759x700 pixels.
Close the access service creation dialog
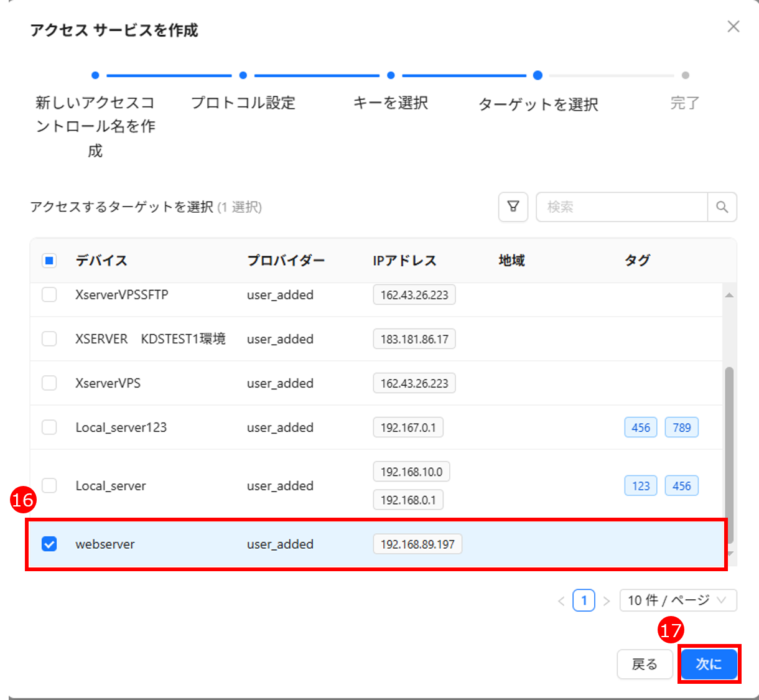(733, 27)
